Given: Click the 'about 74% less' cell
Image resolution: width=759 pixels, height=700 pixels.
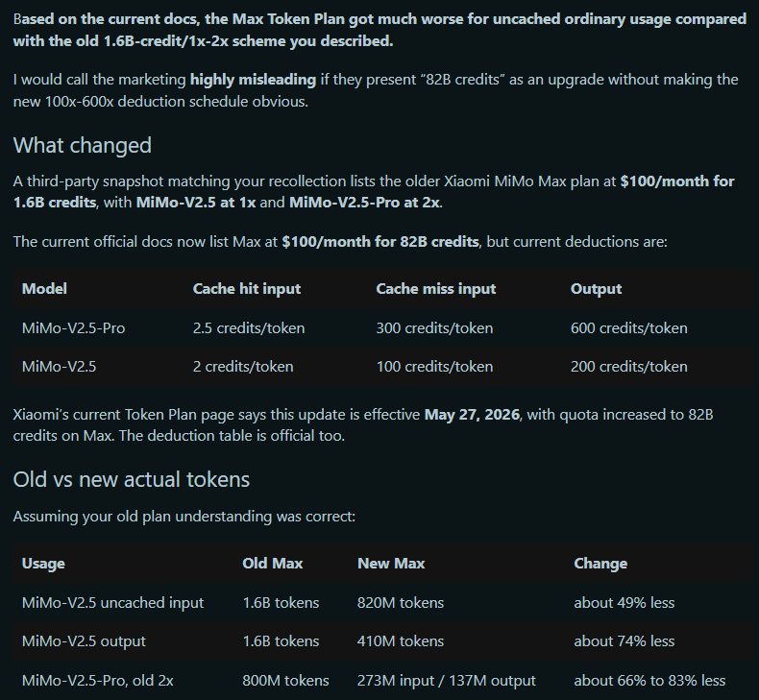Looking at the screenshot, I should 624,641.
